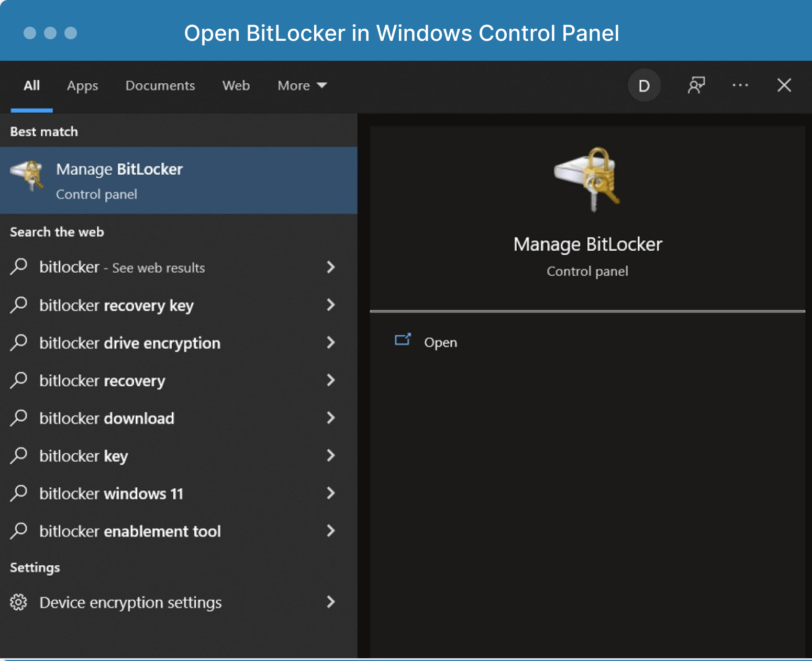
Task: Expand chevron for 'bitlocker key' suggestion
Action: point(330,455)
